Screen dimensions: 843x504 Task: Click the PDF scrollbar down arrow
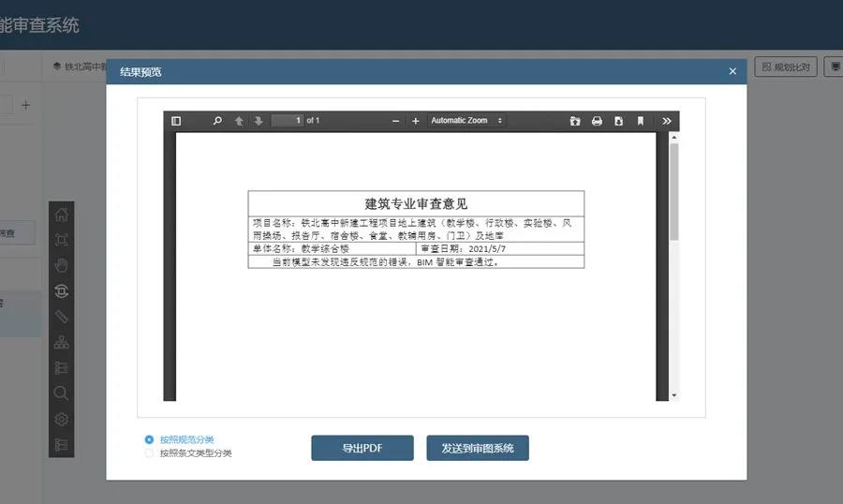[x=674, y=395]
